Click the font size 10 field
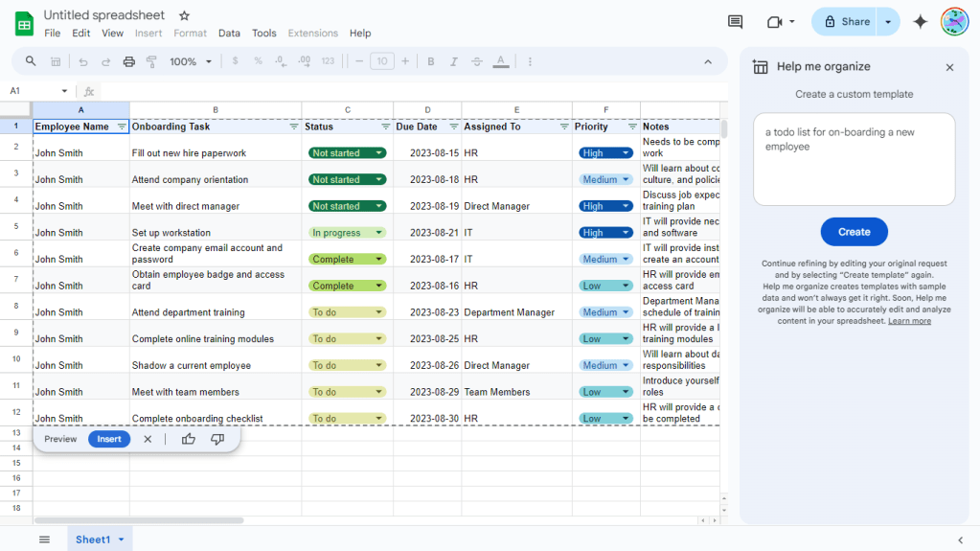This screenshot has height=551, width=980. tap(382, 61)
